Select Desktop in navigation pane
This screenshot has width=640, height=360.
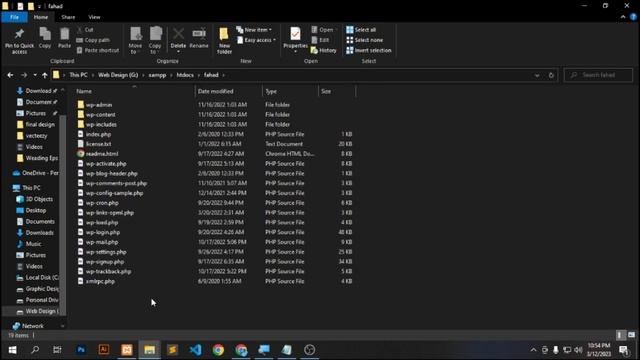point(32,210)
